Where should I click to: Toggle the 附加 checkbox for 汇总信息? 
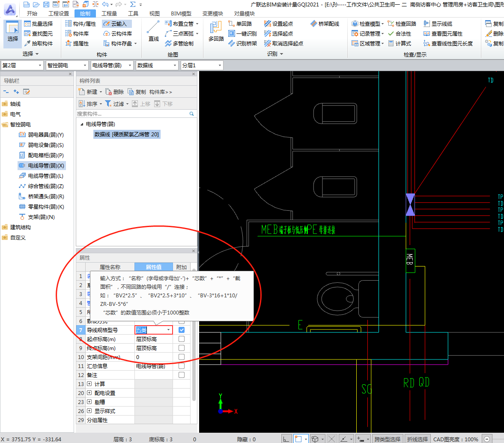pos(182,366)
